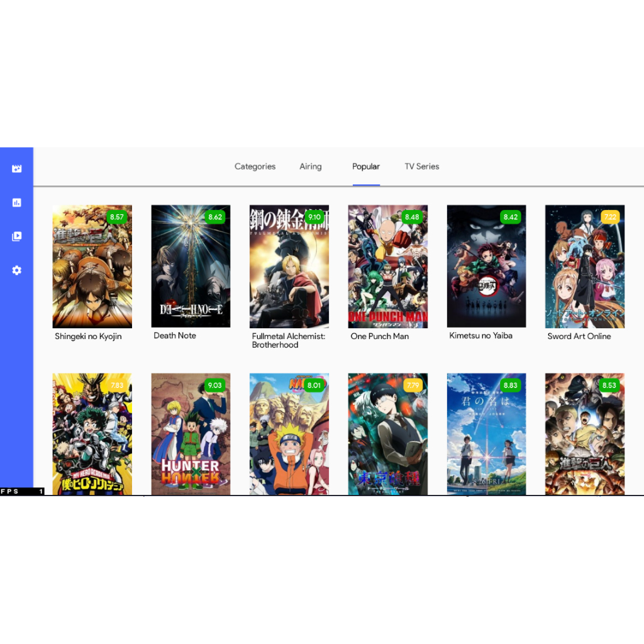Click the 8.57 score badge
This screenshot has height=644, width=644.
point(116,217)
